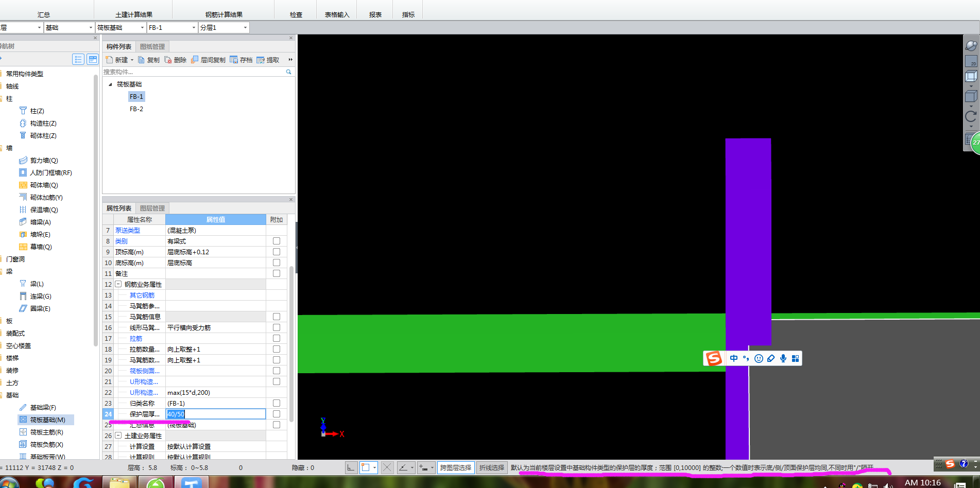Click Sogou voice input microphone icon
The width and height of the screenshot is (980, 488).
[783, 358]
